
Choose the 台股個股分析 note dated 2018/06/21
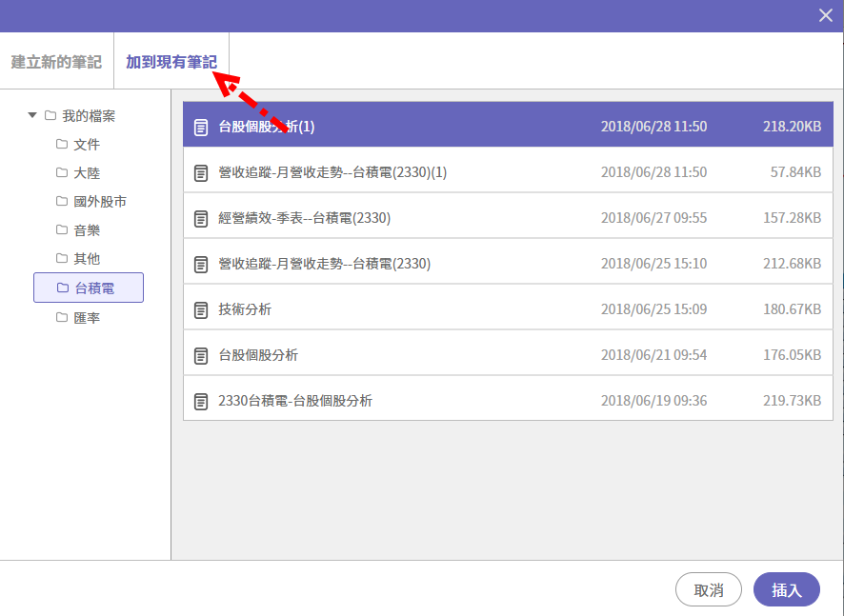click(x=258, y=355)
